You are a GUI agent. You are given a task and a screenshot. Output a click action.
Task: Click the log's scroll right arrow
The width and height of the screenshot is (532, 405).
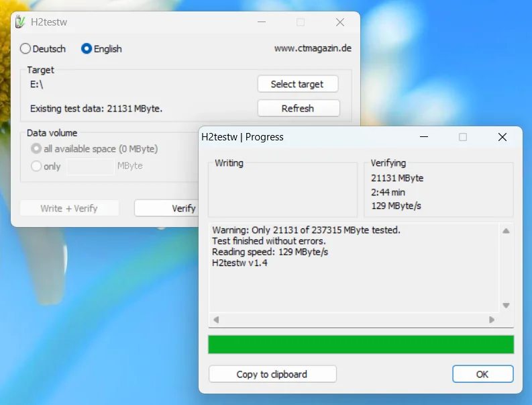click(x=491, y=320)
